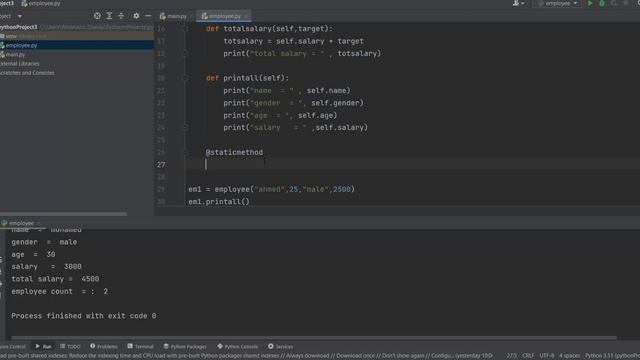
Task: Click 'age = 30' console output line
Action: click(33, 254)
